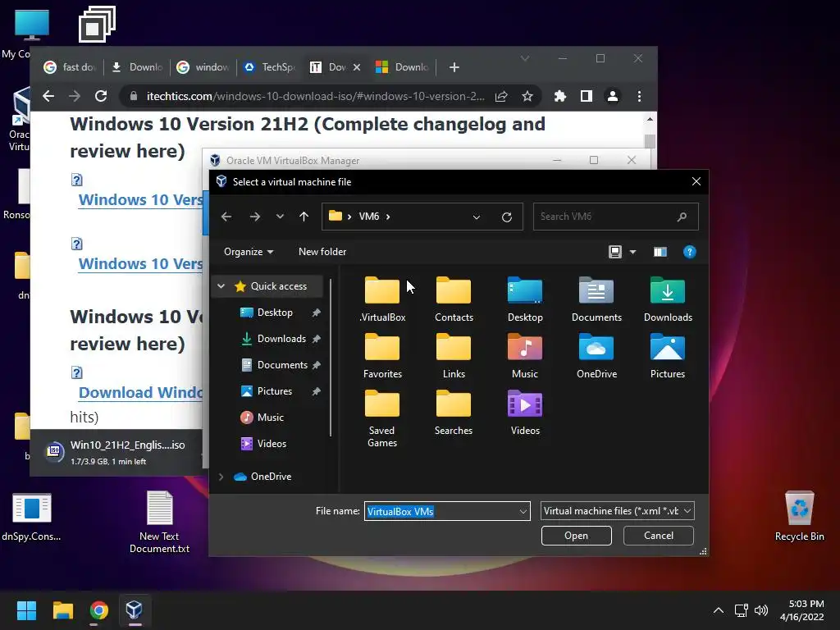This screenshot has height=630, width=840.
Task: Switch to the 'fast do' Chrome tab
Action: click(x=71, y=67)
